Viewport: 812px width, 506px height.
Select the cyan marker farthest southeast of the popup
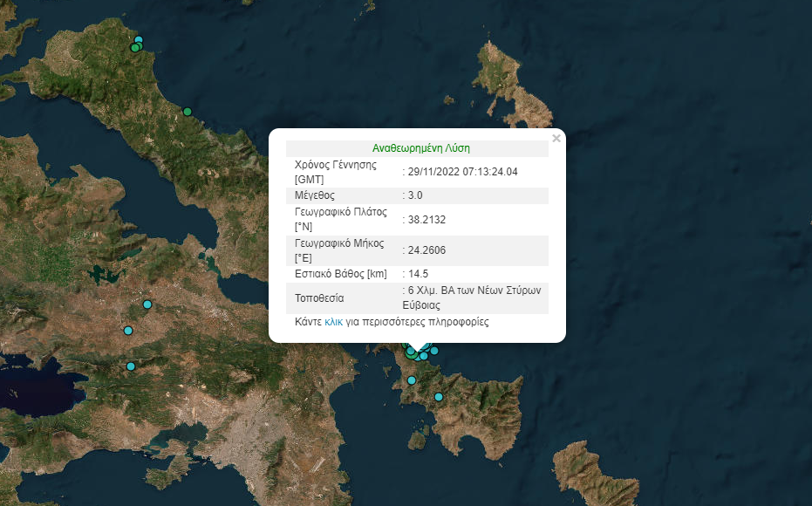click(439, 397)
